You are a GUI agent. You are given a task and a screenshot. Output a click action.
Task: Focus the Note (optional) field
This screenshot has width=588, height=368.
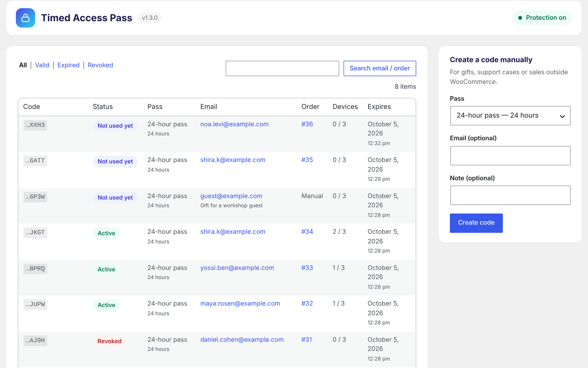click(x=510, y=195)
